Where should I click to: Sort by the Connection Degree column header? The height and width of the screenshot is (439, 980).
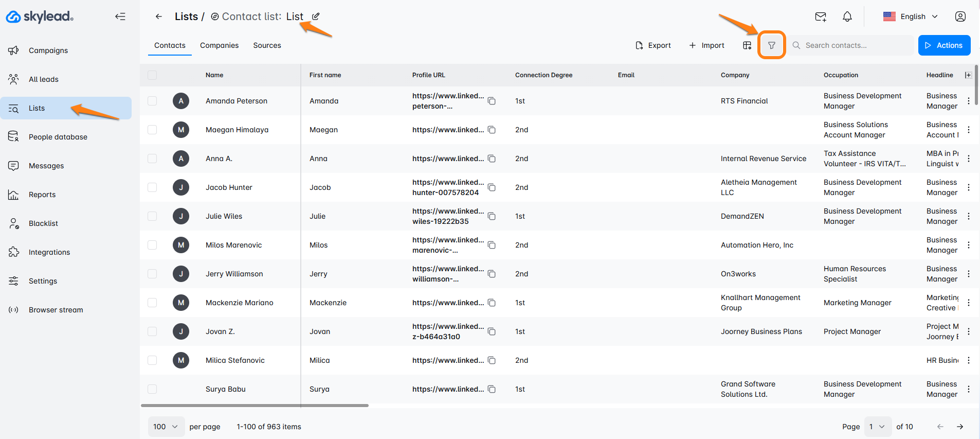pos(543,75)
